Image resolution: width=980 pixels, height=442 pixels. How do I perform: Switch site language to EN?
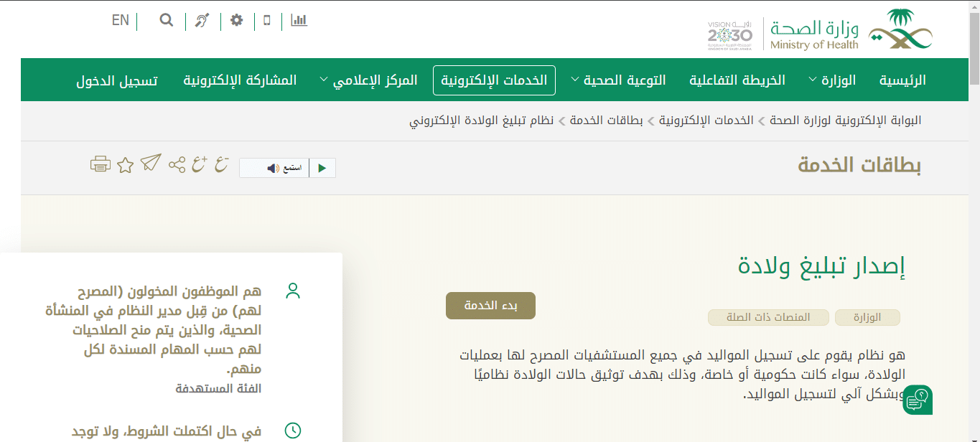pos(121,20)
